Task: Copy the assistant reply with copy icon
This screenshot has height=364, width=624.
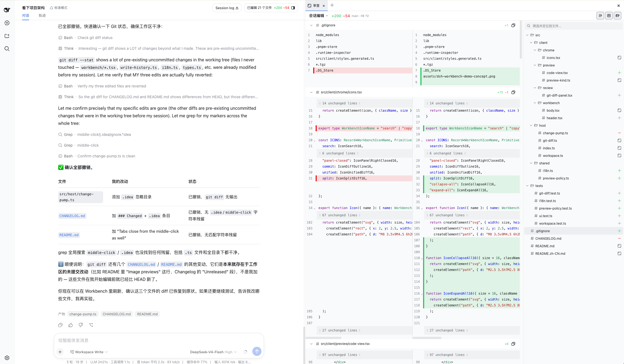Action: (x=60, y=325)
